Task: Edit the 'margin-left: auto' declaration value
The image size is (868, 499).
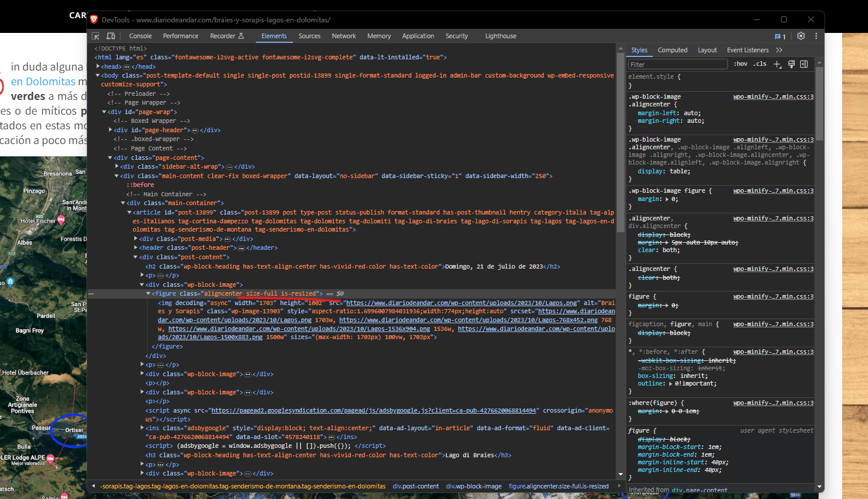Action: [690, 113]
